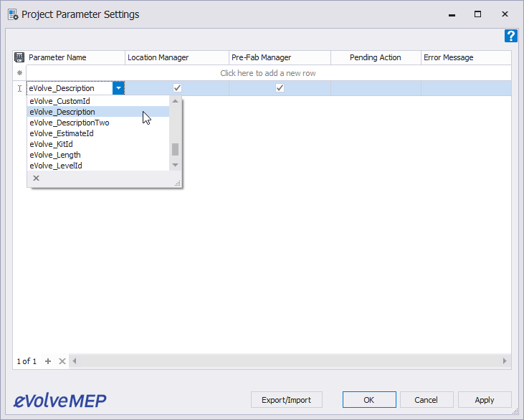
Task: Close dropdown popup with its X icon
Action: 36,178
